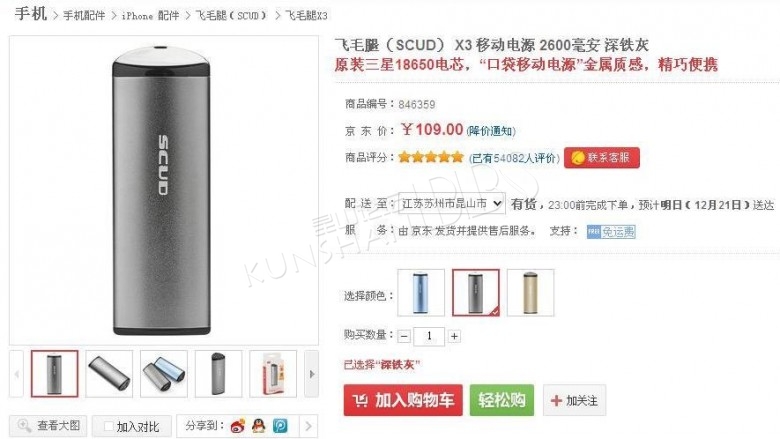This screenshot has height=439, width=780.
Task: Select the gold color option
Action: [x=530, y=293]
